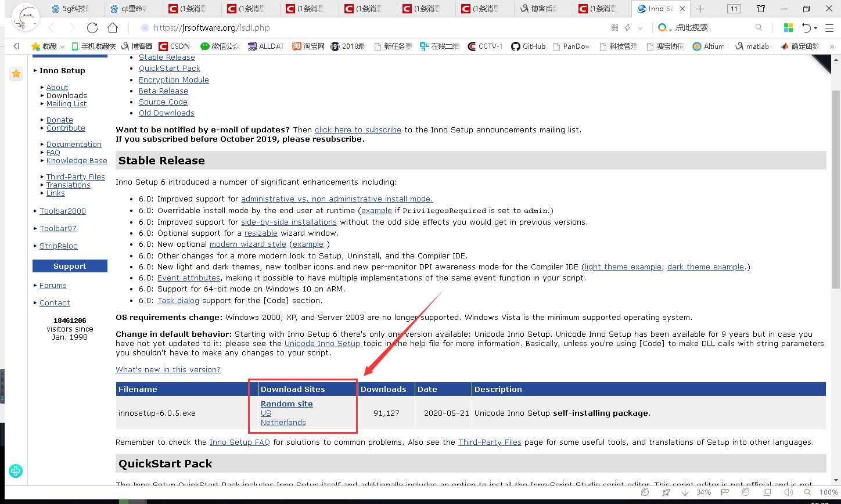
Task: Open the Documentation sidebar link
Action: click(74, 145)
